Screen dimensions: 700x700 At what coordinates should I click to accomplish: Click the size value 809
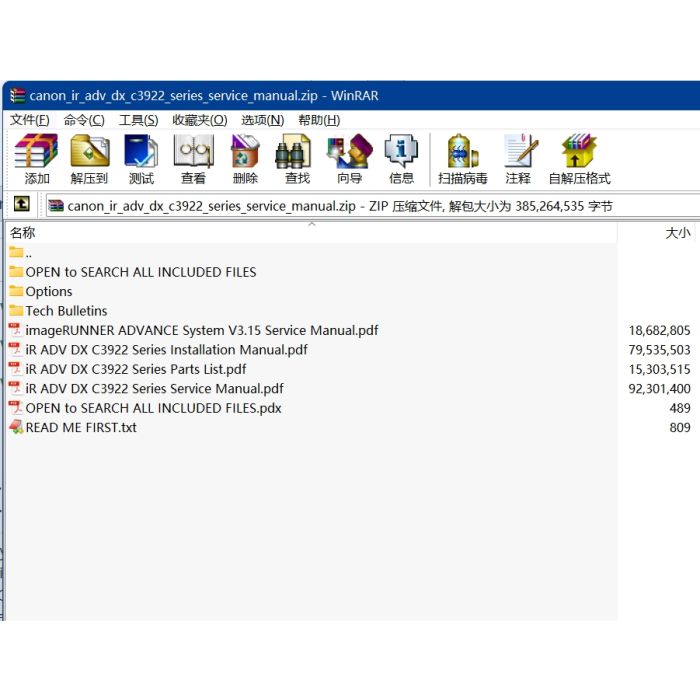pyautogui.click(x=679, y=427)
